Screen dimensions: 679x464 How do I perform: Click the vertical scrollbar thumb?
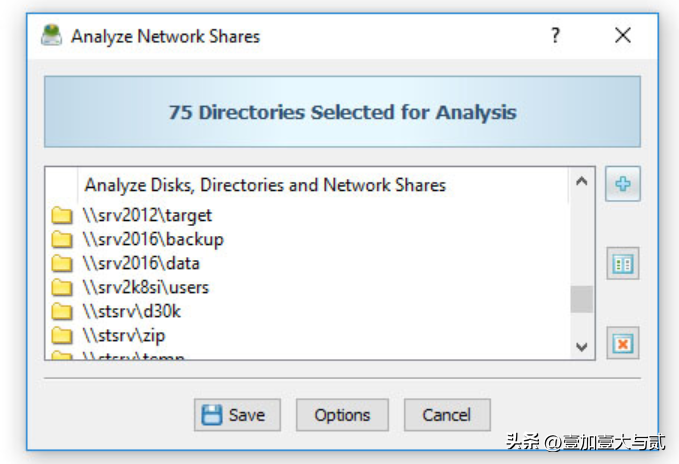(x=582, y=299)
